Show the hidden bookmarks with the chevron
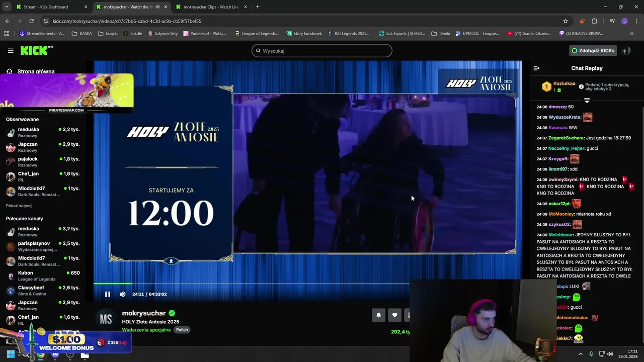The width and height of the screenshot is (644, 362). [x=632, y=34]
